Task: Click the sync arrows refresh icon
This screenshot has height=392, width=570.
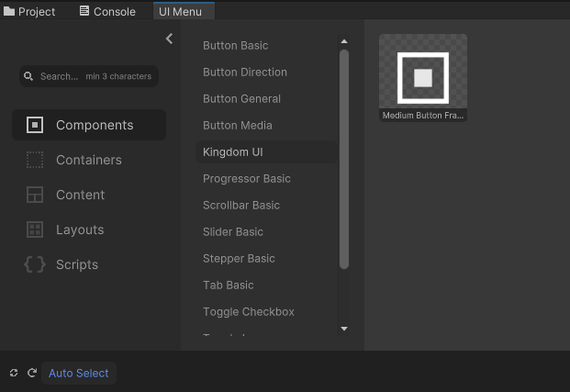Action: pyautogui.click(x=14, y=373)
